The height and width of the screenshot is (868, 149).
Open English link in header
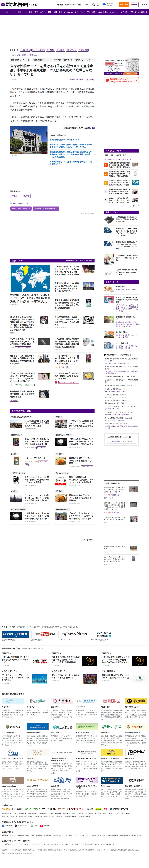coord(85,5)
